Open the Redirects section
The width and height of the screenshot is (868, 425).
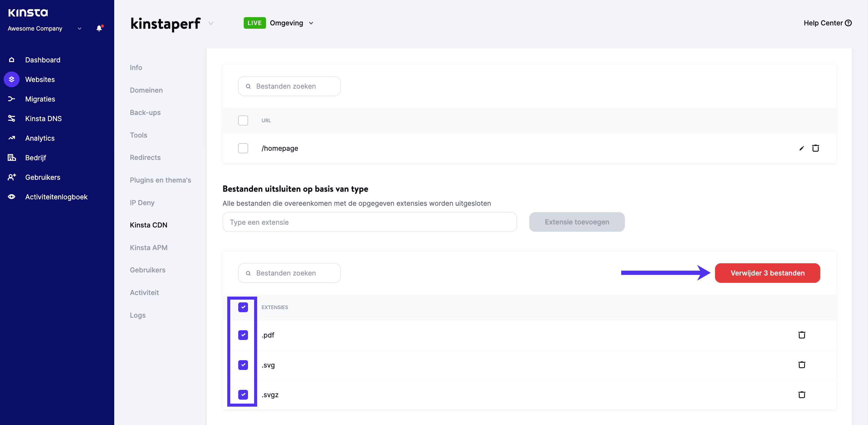click(x=145, y=157)
